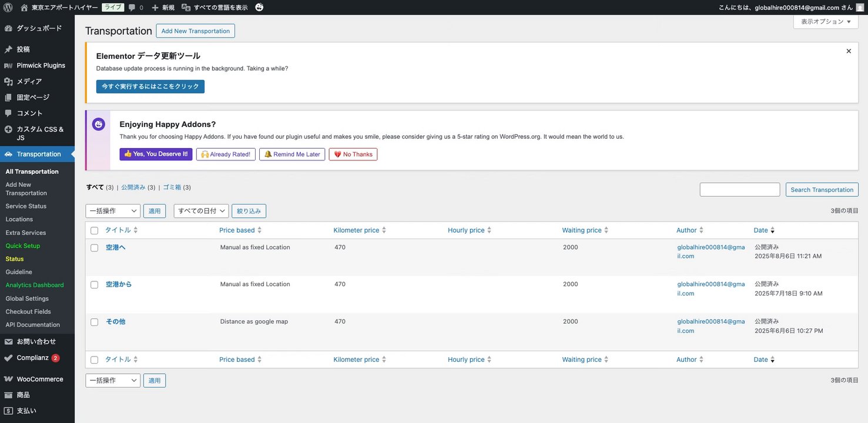Expand the すべての日付 date filter dropdown

coord(201,211)
